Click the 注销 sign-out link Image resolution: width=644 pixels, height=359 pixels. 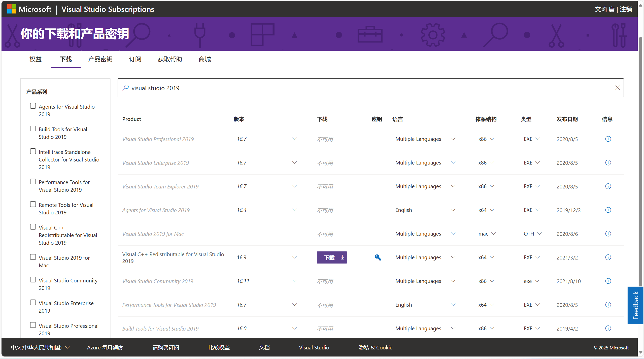click(x=626, y=9)
